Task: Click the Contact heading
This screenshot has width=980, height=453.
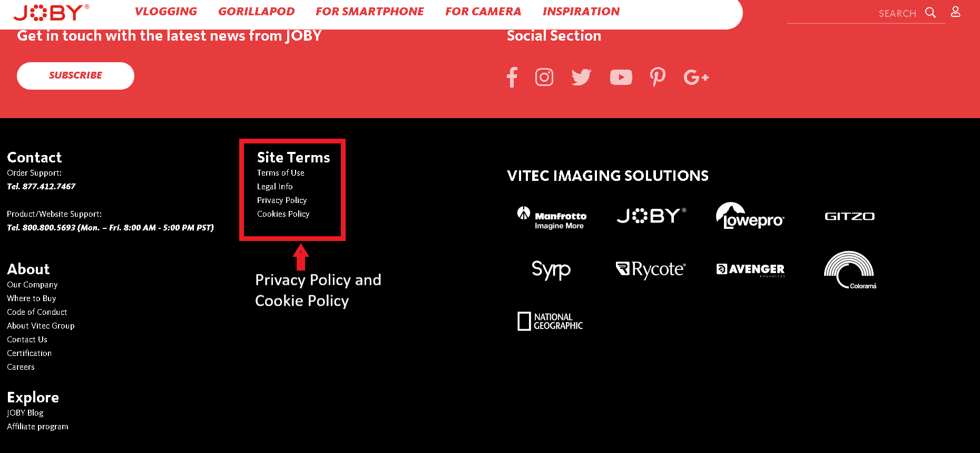Action: click(x=34, y=157)
